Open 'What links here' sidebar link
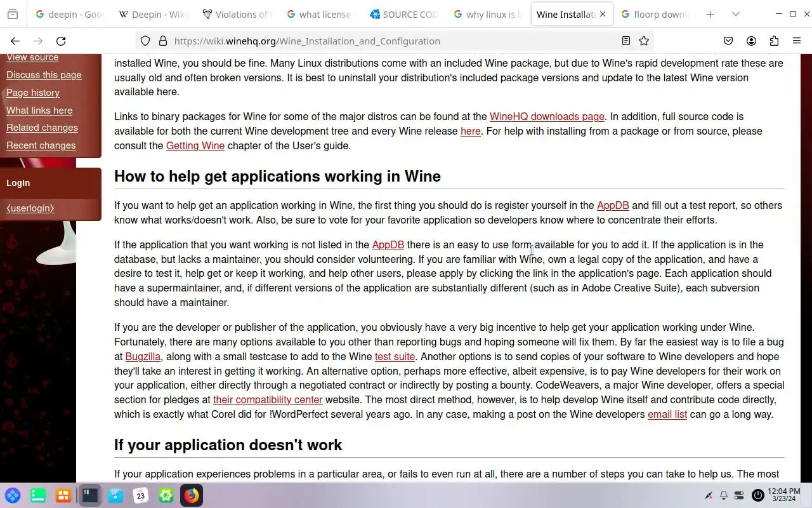The image size is (812, 508). pos(39,110)
